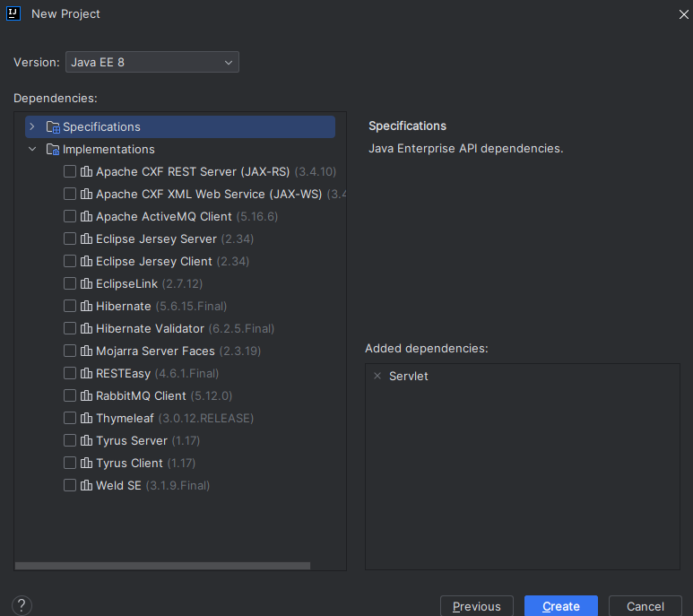Tick Mojarra Server Faces checkbox
693x616 pixels.
70,351
